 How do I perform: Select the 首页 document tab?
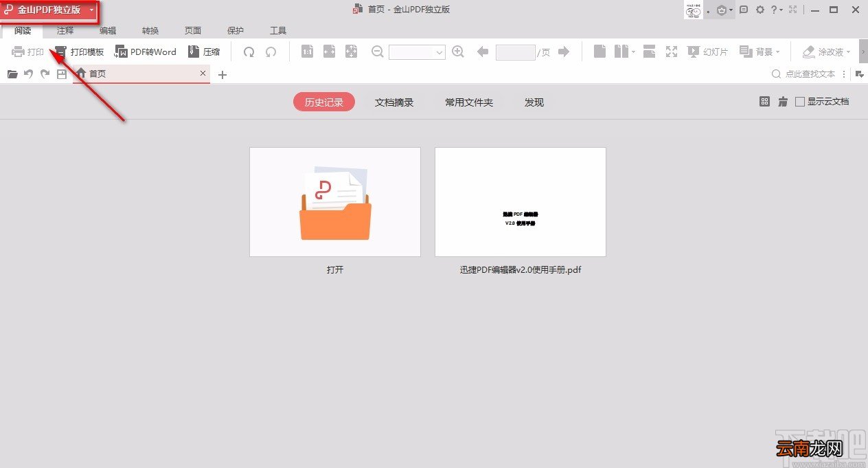(141, 74)
